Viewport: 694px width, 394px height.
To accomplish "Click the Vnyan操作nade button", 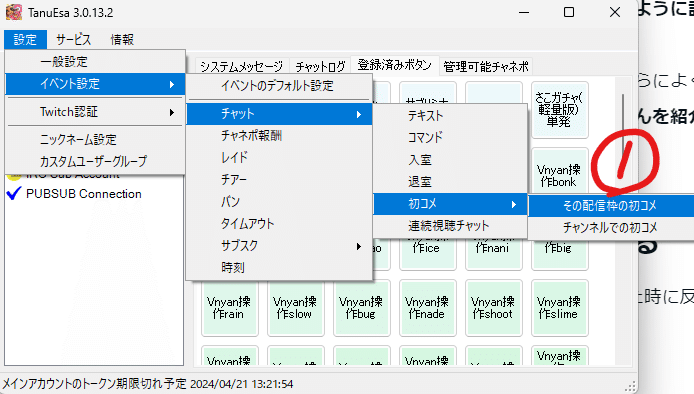I will point(428,308).
